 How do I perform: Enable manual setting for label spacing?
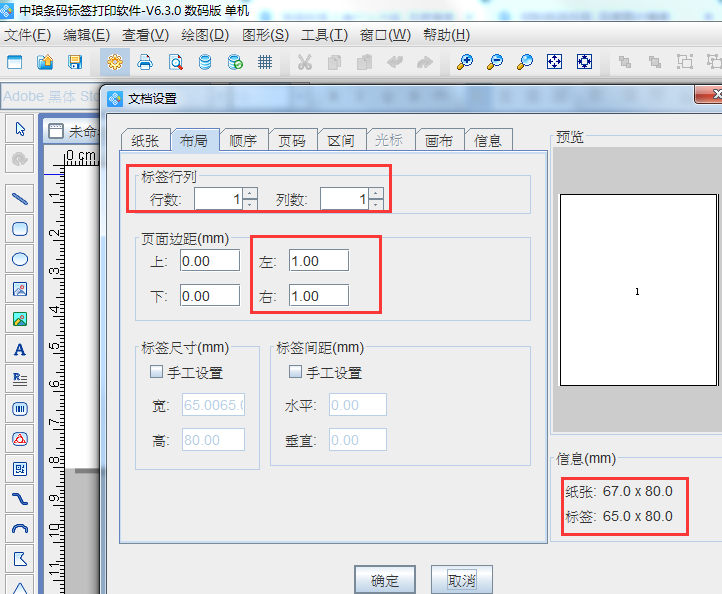[295, 373]
